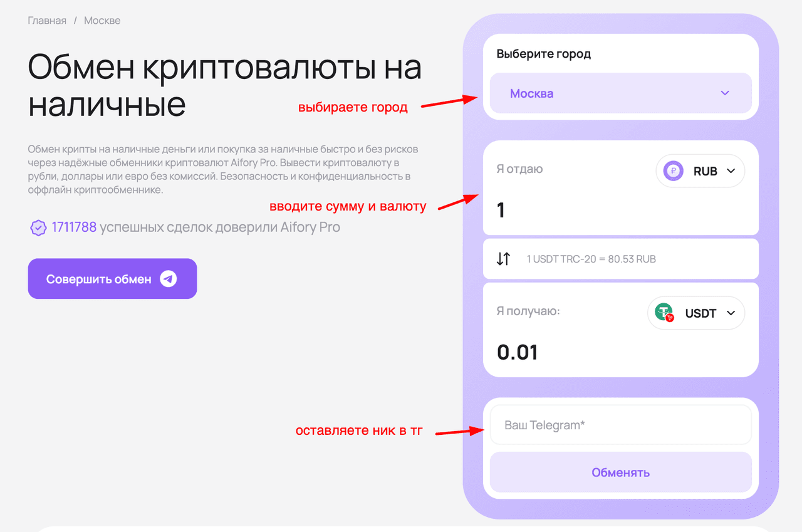
Task: Click the rate text 1 USDT TRC-20 = 80.53 RUB
Action: point(591,259)
